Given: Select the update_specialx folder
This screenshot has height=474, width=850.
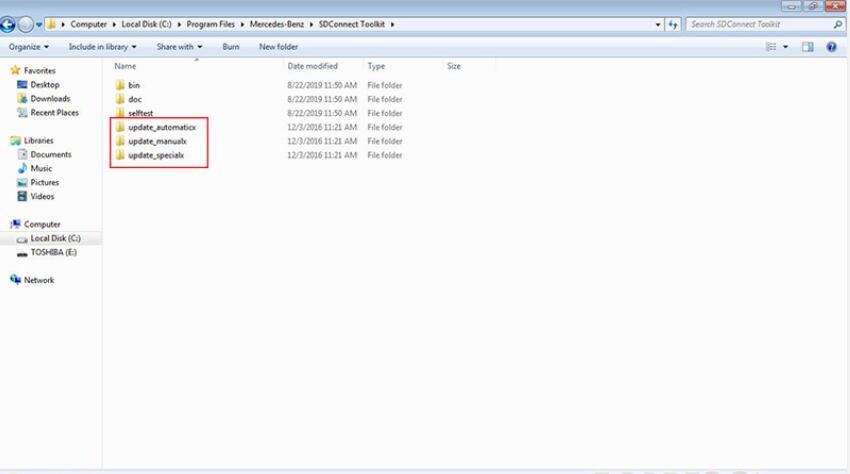Looking at the screenshot, I should (x=156, y=156).
